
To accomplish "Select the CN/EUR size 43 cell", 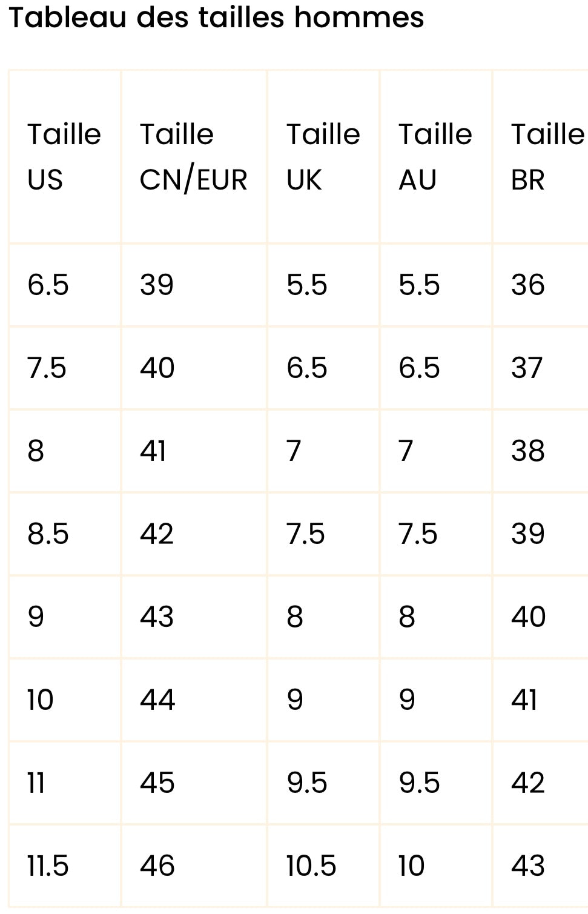I will [x=194, y=617].
